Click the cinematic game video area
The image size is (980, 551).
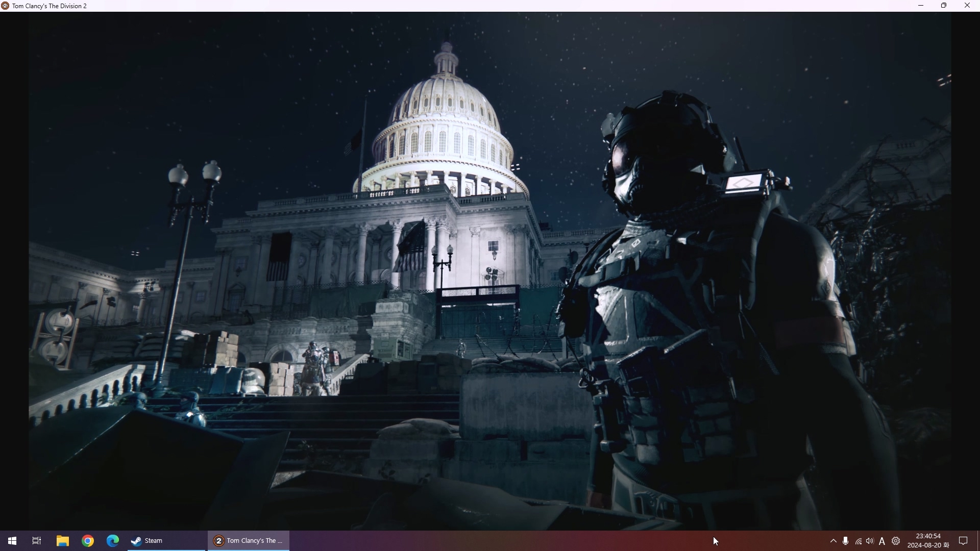[489, 270]
